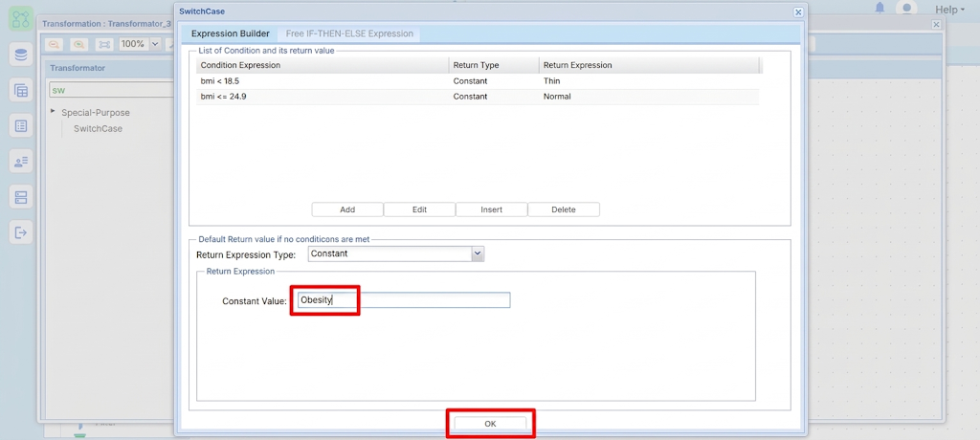The width and height of the screenshot is (980, 440).
Task: Open the user profile avatar
Action: [x=906, y=8]
